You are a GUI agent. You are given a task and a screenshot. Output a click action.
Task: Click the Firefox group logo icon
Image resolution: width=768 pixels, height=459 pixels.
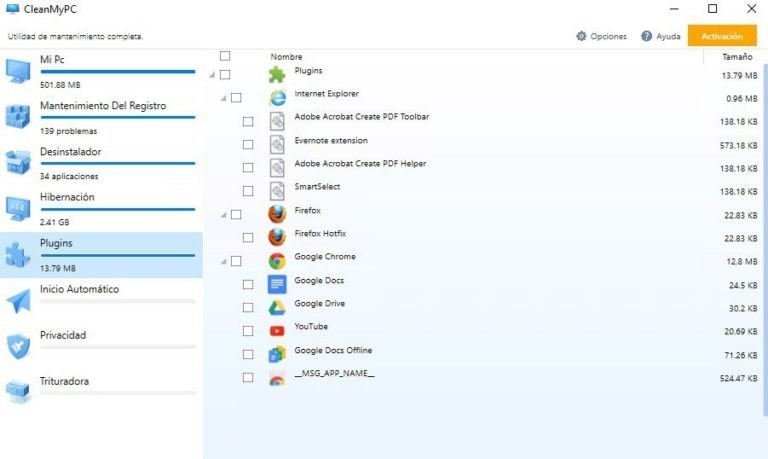pos(277,214)
